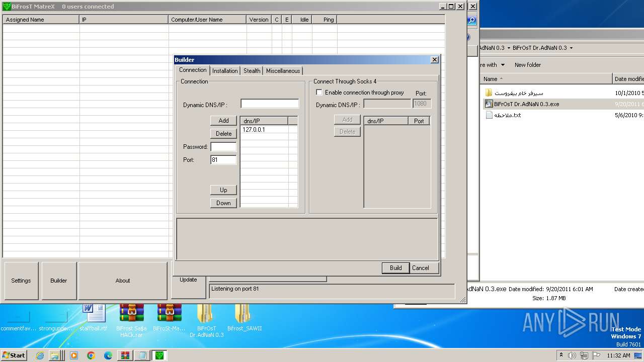This screenshot has height=362, width=644.
Task: Expand the AdNaN 0.3 breadcrumb arrow
Action: point(508,48)
